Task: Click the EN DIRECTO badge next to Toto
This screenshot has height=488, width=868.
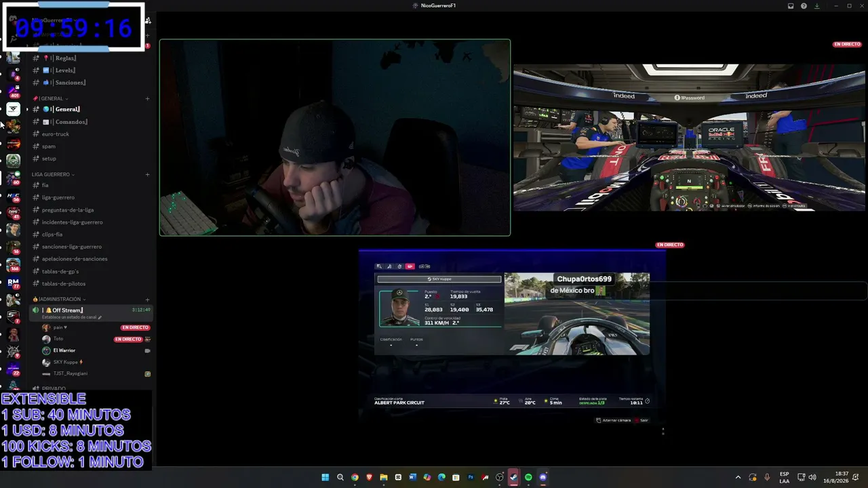Action: click(128, 339)
